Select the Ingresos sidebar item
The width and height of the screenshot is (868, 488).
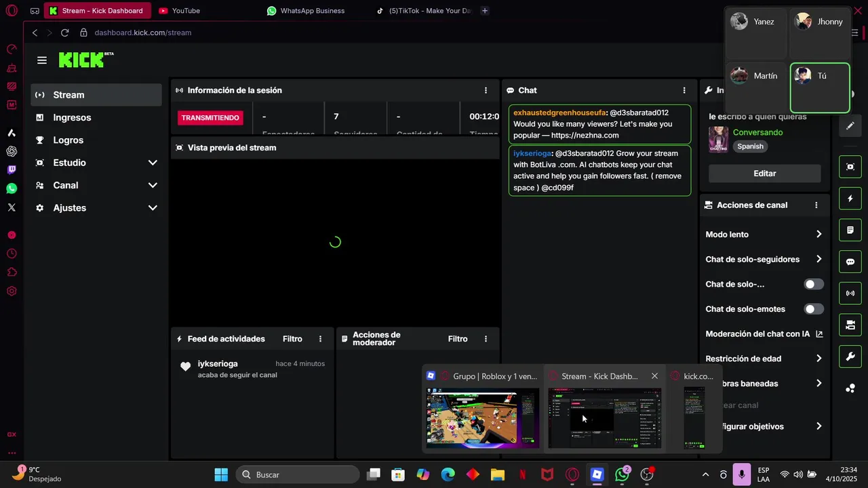(96, 117)
